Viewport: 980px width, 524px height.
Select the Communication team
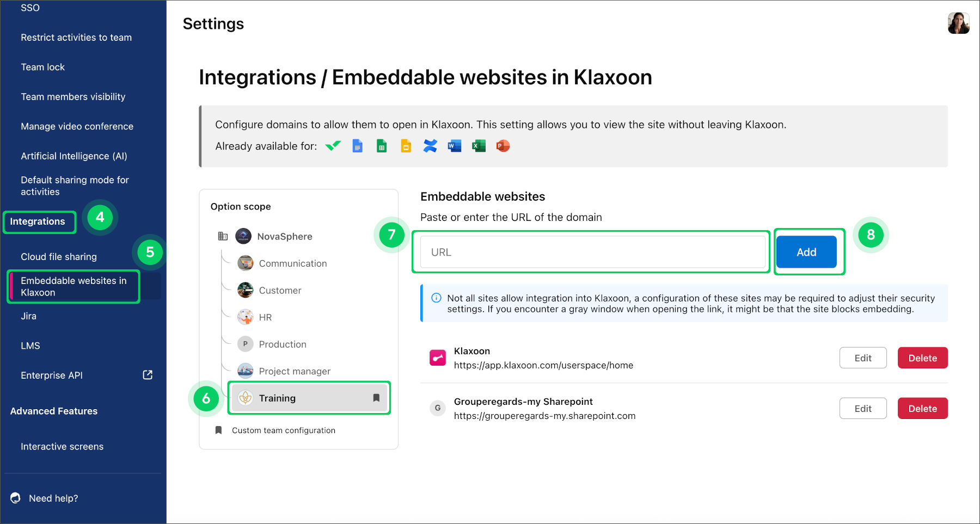293,263
